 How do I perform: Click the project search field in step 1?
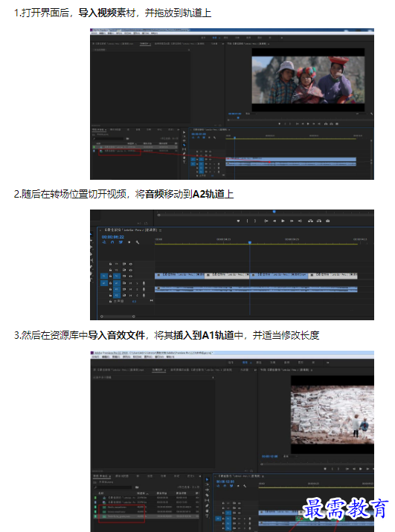110,138
